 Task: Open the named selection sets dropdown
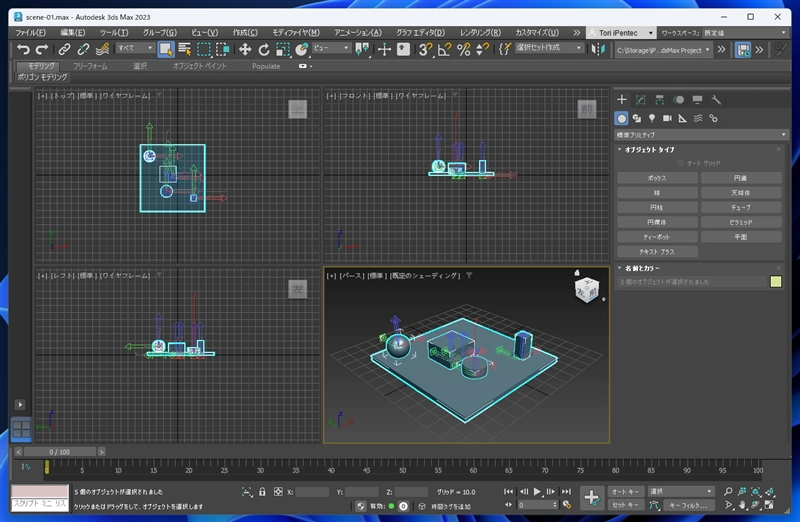click(549, 47)
